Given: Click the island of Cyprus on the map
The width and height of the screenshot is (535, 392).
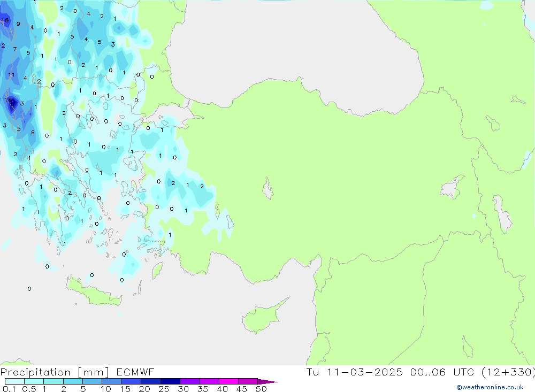Looking at the screenshot, I should (263, 317).
